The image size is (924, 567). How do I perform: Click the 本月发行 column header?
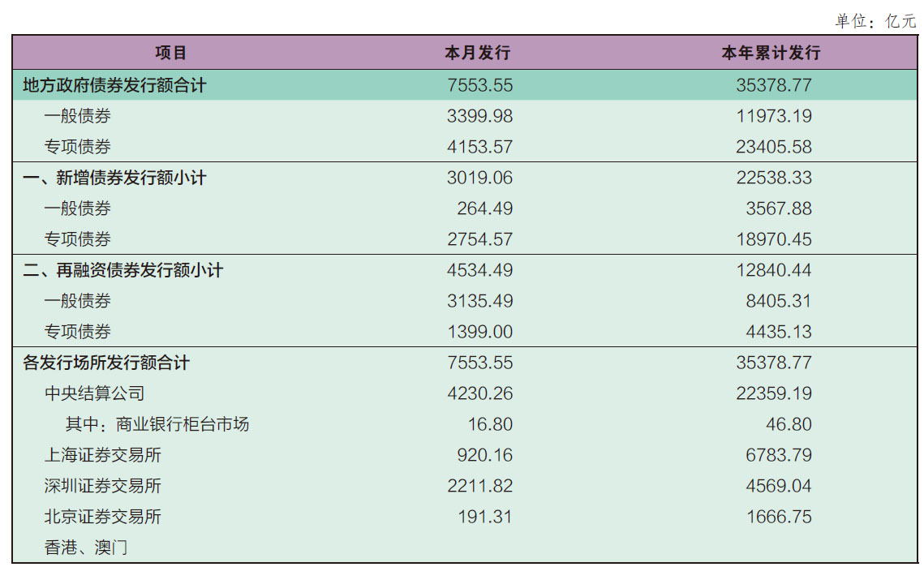(478, 53)
